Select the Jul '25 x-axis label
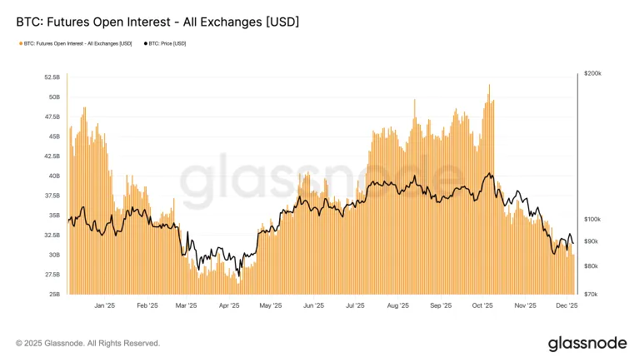Viewport: 644px width, 362px height. tap(356, 305)
